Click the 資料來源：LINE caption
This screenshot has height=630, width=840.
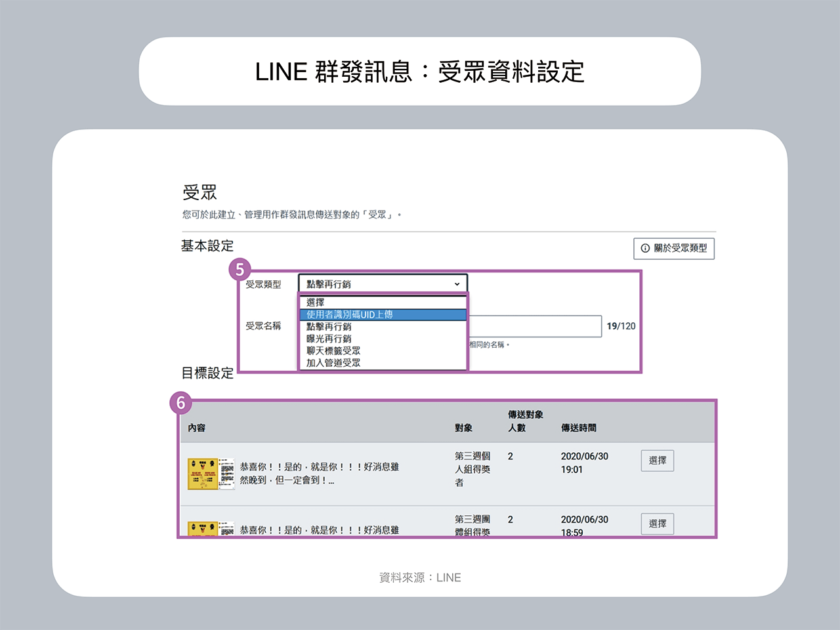tap(420, 577)
